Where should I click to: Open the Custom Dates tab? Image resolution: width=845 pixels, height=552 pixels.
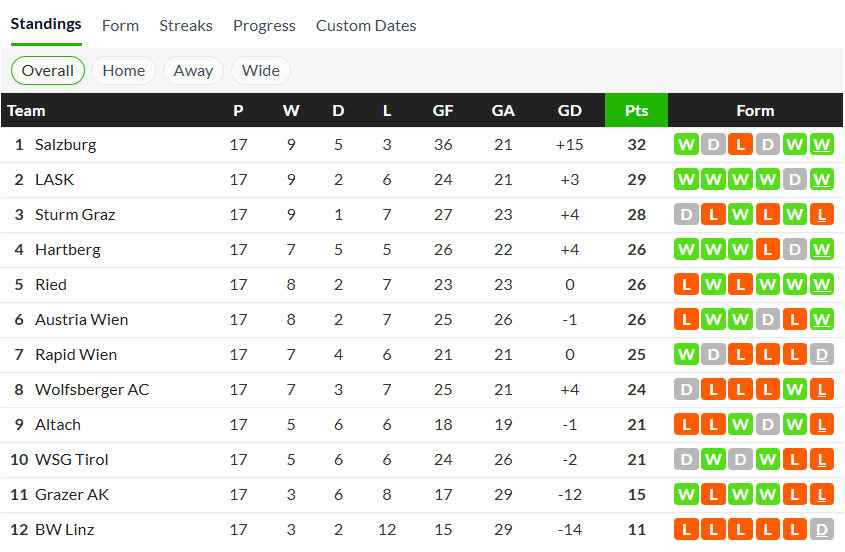point(366,25)
